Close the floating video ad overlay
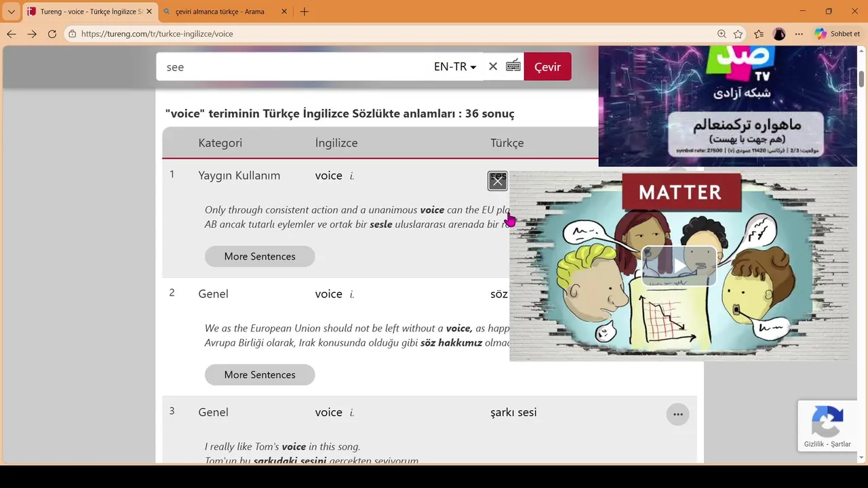Screen dimensions: 868x488 (x=498, y=181)
